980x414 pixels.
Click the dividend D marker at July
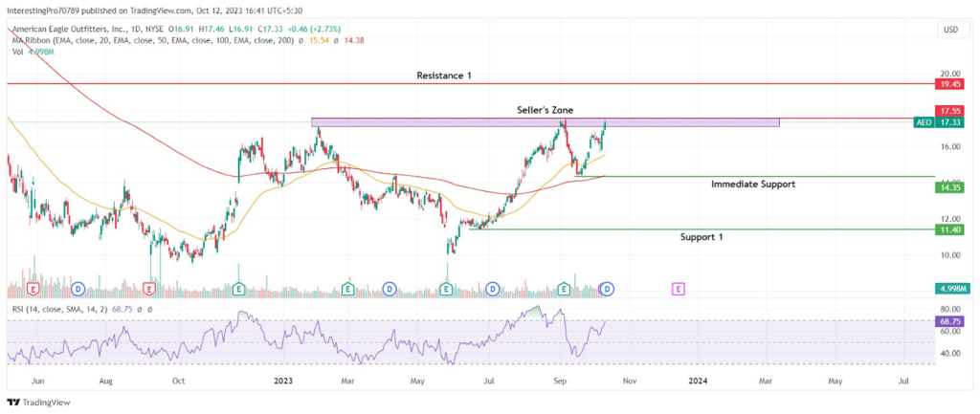point(493,289)
